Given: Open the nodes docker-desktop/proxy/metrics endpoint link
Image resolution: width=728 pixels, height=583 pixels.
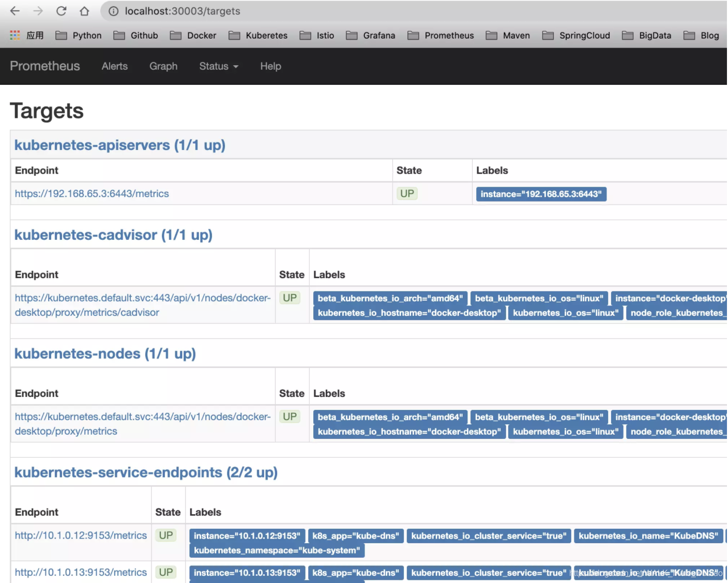Looking at the screenshot, I should click(143, 424).
